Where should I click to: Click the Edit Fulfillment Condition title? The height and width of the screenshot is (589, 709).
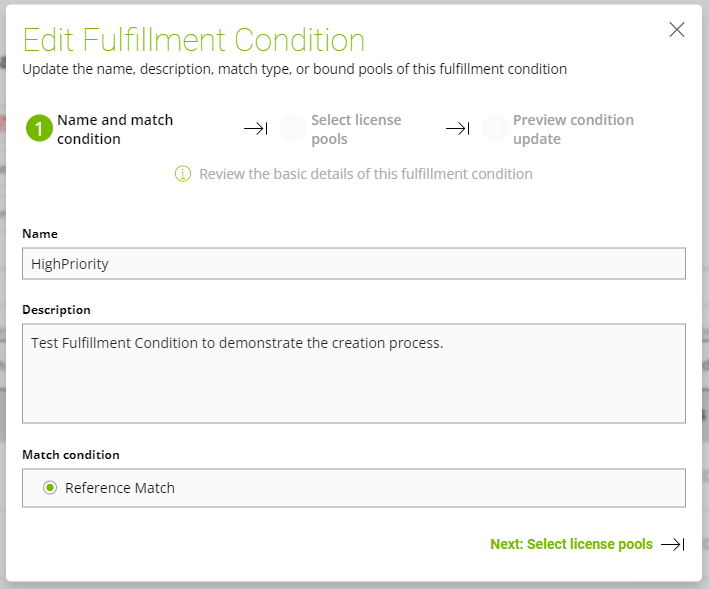point(193,40)
